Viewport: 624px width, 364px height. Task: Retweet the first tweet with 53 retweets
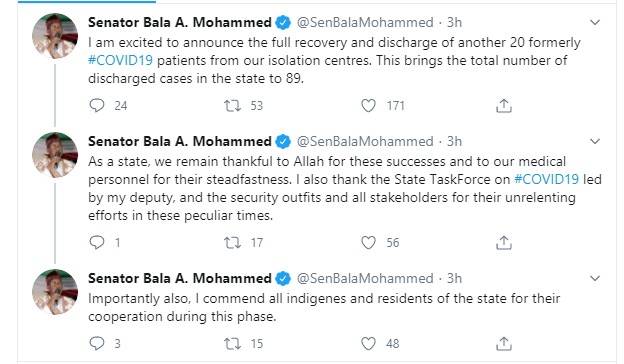tap(232, 105)
